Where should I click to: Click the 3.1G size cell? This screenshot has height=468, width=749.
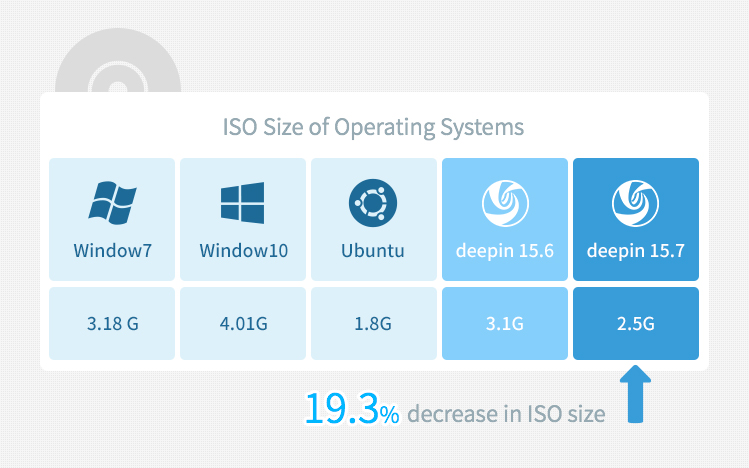tap(505, 323)
